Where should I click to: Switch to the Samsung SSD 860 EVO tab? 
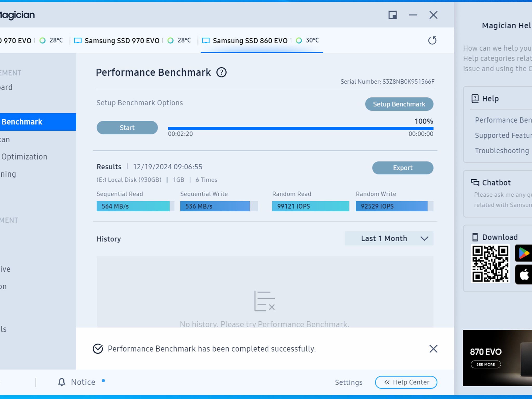(262, 41)
